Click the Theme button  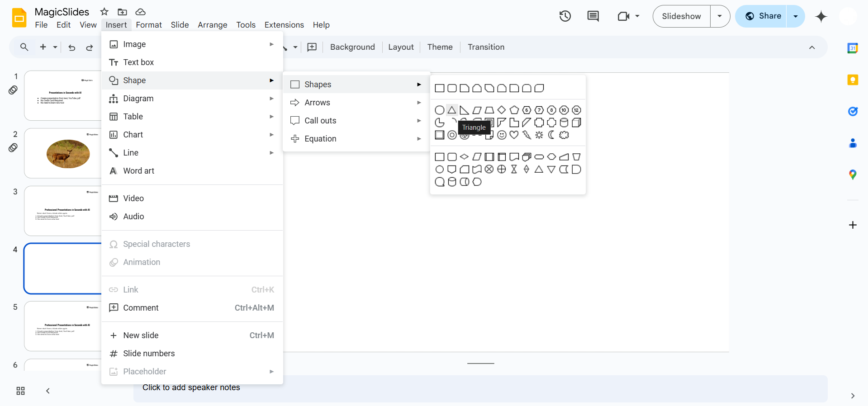pos(440,47)
